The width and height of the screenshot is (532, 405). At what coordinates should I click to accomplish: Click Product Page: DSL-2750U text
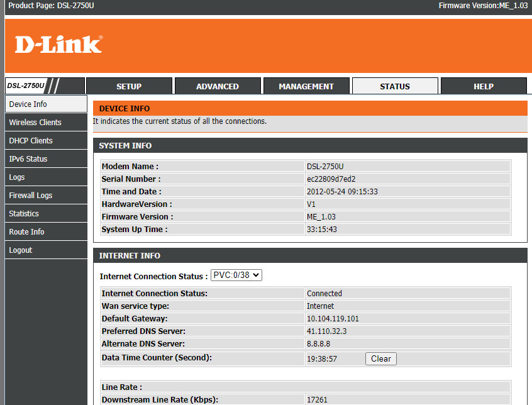tap(51, 6)
